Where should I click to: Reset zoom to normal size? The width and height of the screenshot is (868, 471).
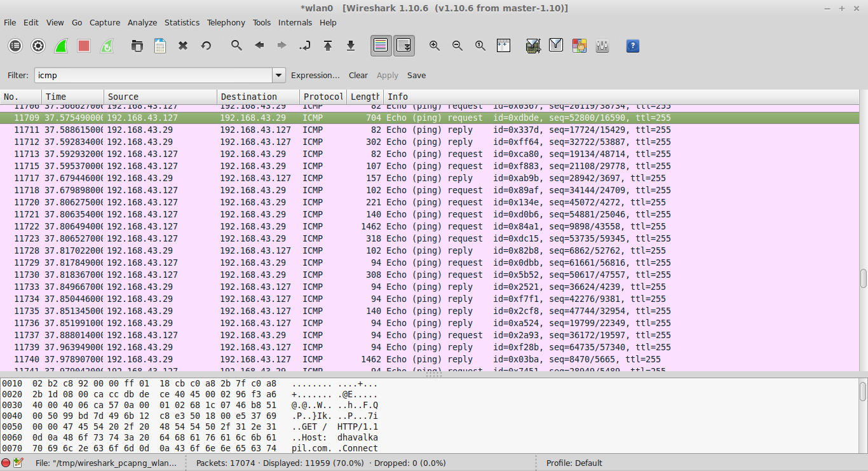coord(480,46)
